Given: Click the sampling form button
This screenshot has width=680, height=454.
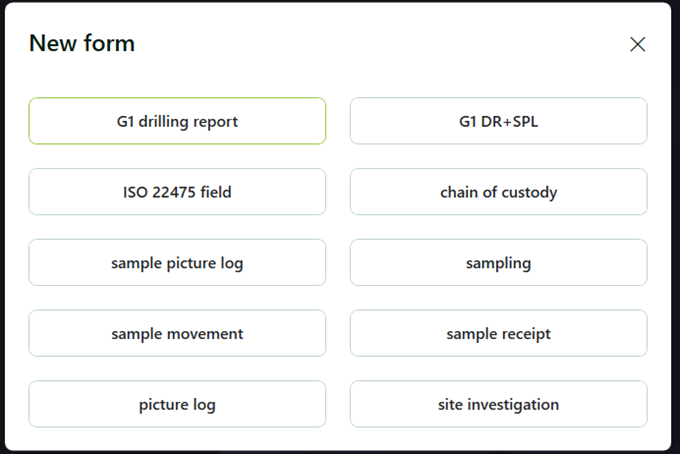Looking at the screenshot, I should [x=498, y=263].
